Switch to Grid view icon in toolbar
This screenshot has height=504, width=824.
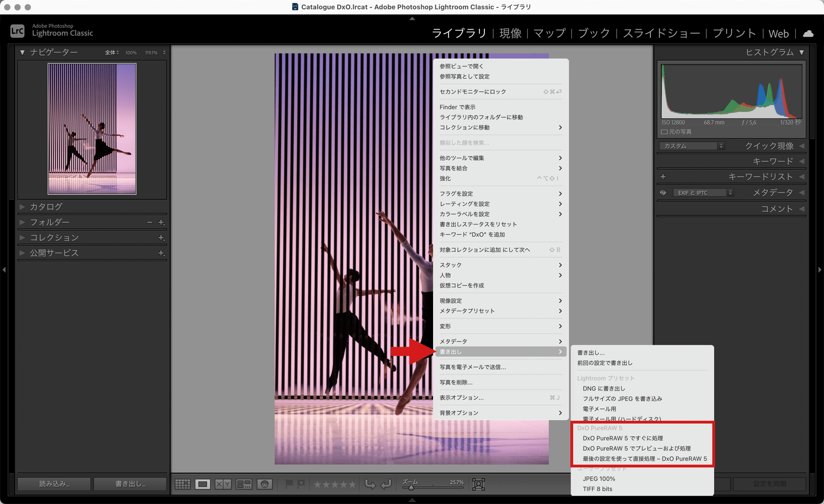(183, 484)
